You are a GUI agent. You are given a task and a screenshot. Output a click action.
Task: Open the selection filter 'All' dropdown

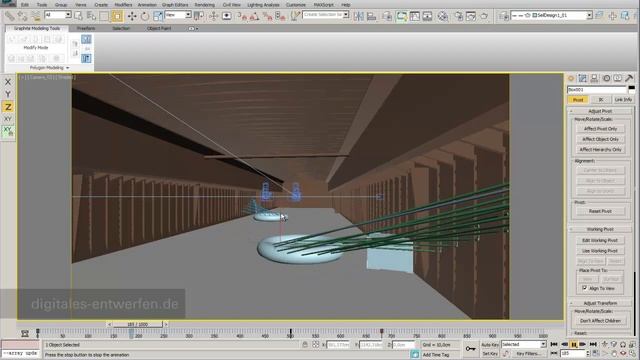pyautogui.click(x=58, y=15)
